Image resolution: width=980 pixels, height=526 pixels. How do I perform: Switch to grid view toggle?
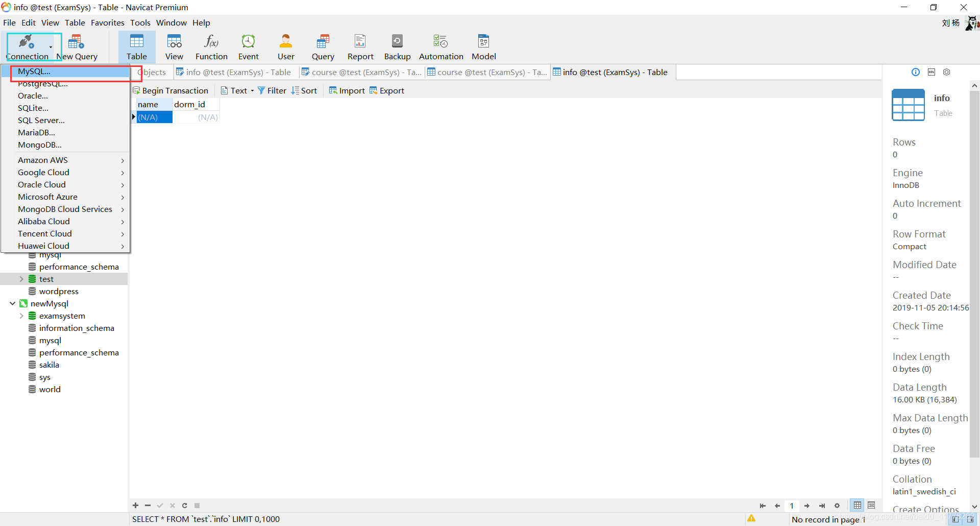pos(857,505)
